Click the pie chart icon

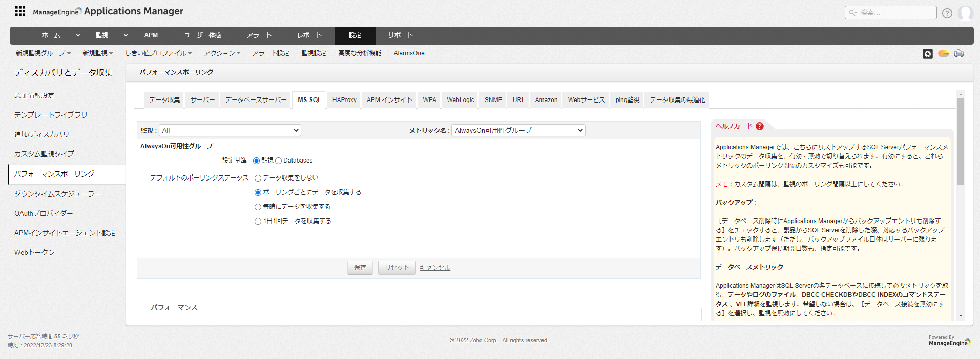pos(943,54)
